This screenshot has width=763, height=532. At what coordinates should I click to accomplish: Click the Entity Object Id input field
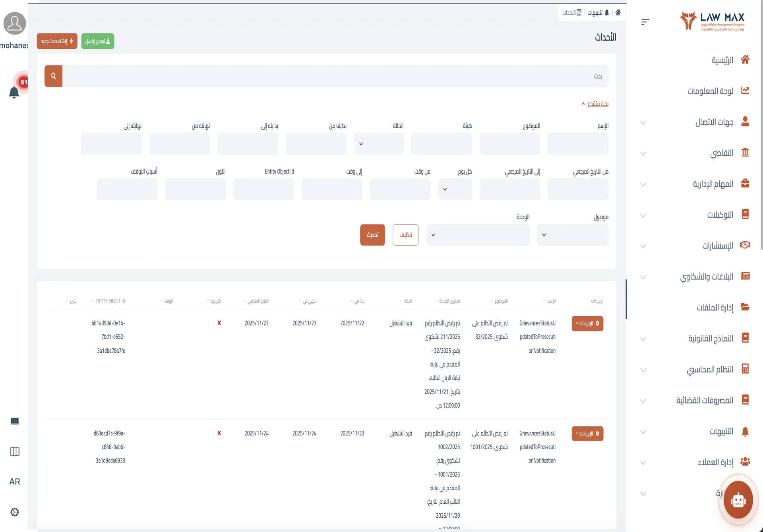click(263, 190)
